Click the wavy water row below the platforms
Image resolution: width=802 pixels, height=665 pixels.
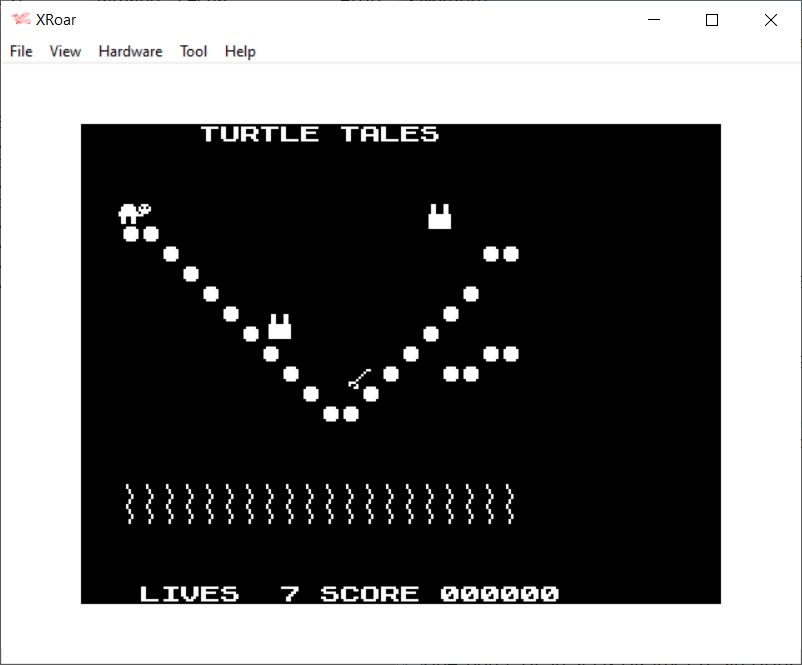(x=319, y=504)
